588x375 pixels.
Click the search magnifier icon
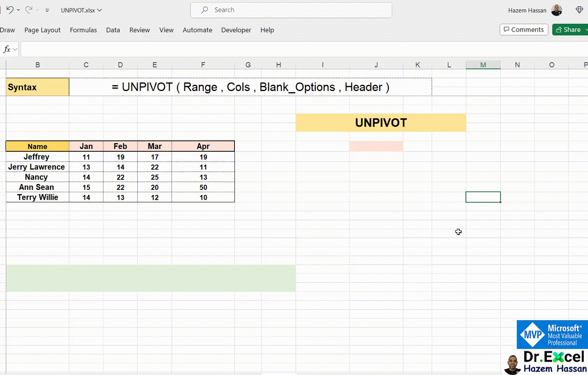coord(204,10)
